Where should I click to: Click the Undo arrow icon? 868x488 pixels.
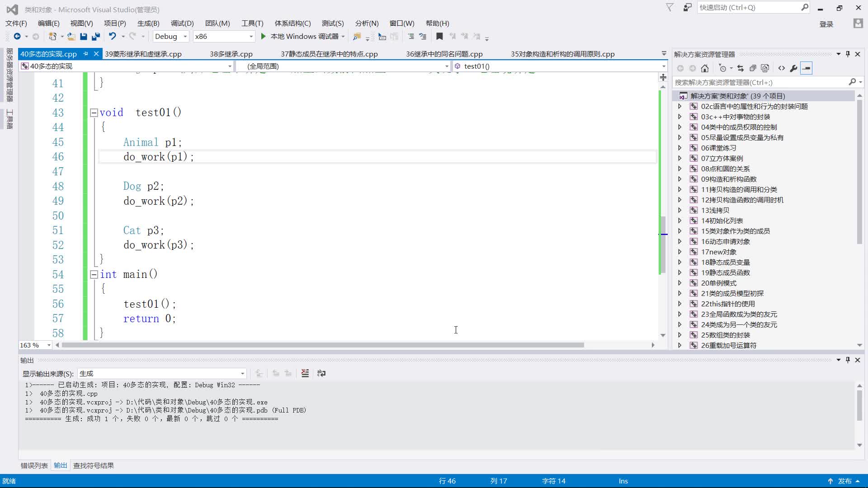click(x=112, y=36)
